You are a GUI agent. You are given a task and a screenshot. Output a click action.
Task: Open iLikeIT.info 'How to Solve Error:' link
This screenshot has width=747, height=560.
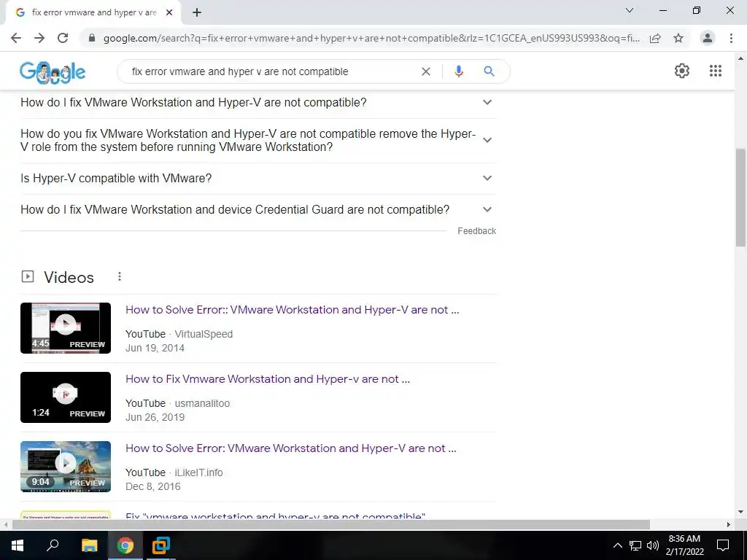pyautogui.click(x=290, y=448)
